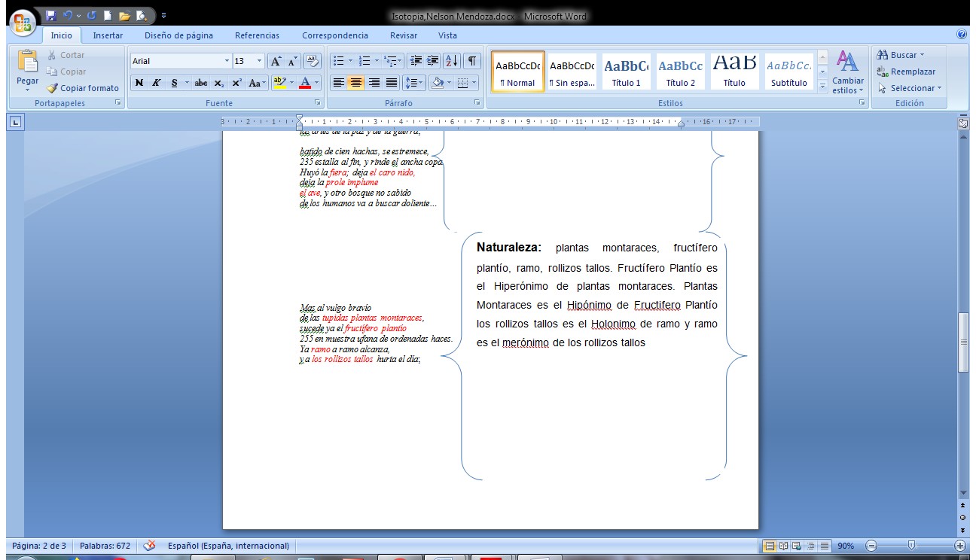Open the Seleccionar dropdown
976x560 pixels.
click(x=910, y=88)
